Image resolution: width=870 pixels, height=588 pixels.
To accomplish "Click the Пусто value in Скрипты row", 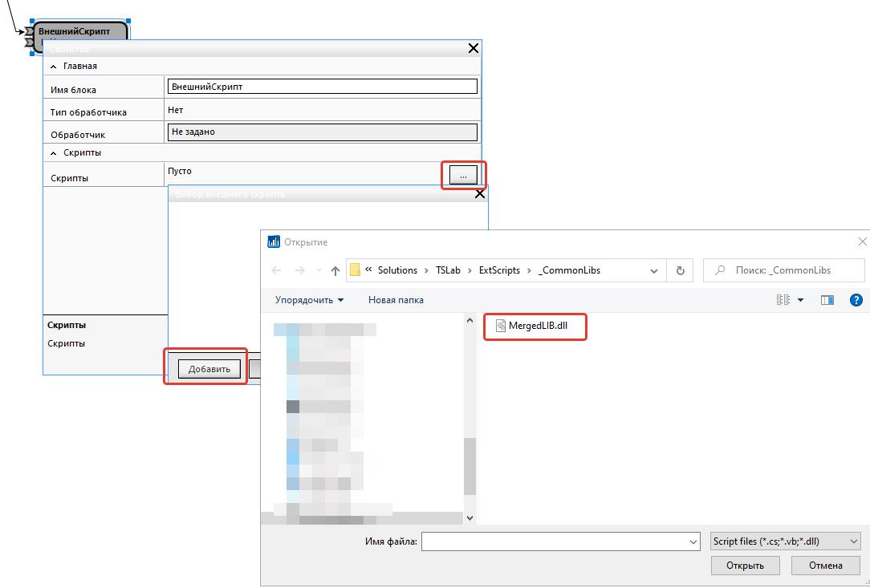I will point(180,171).
